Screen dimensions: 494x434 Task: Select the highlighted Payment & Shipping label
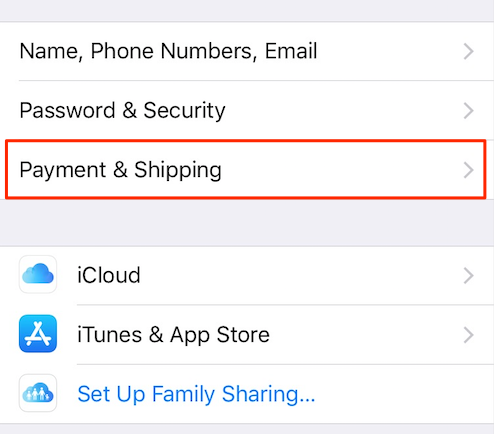pyautogui.click(x=120, y=170)
